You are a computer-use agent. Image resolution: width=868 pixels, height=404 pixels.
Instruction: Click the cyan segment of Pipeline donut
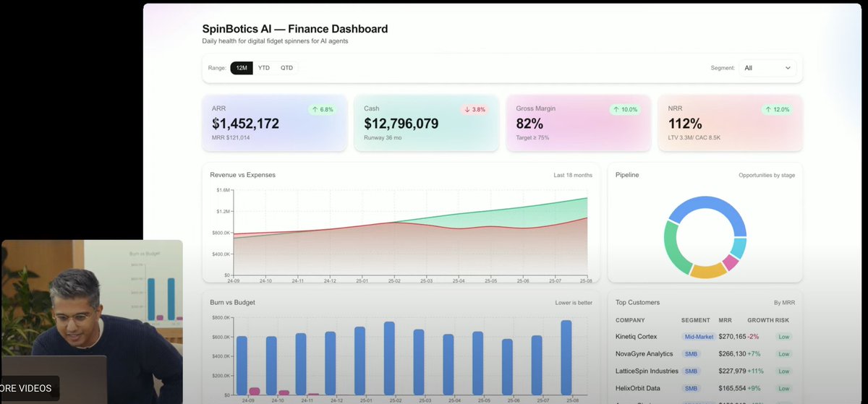(739, 247)
